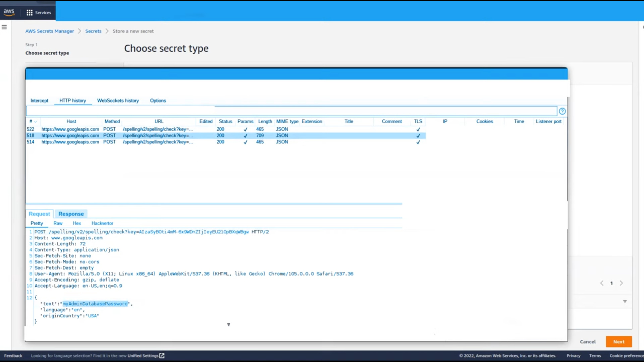Open the Unified Settings link
Screen dimensions: 644x362
pos(143,356)
